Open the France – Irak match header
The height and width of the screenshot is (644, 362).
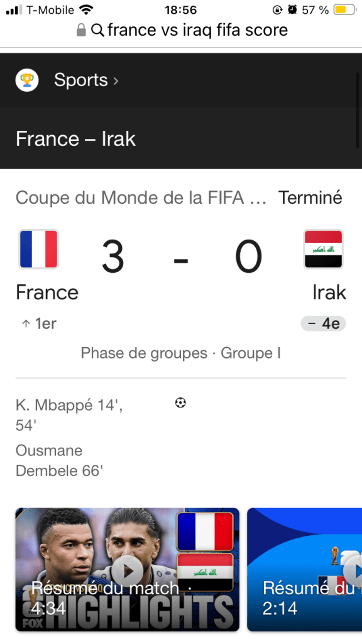pos(75,139)
